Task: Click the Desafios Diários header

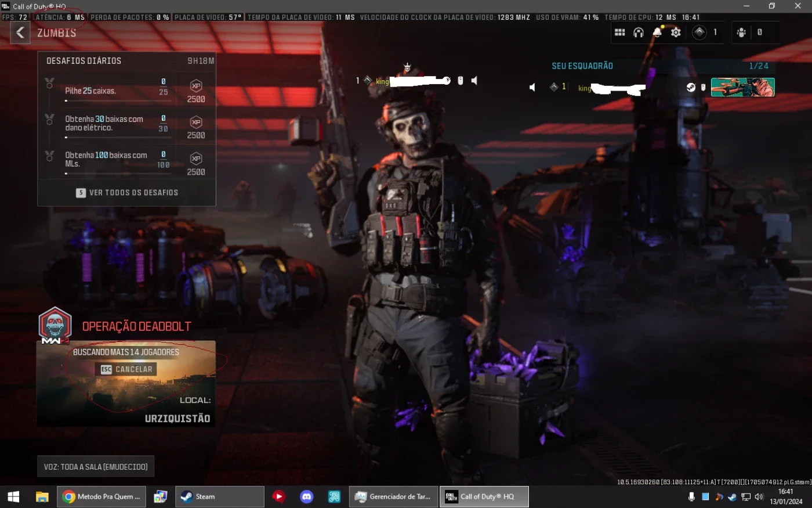Action: coord(84,60)
